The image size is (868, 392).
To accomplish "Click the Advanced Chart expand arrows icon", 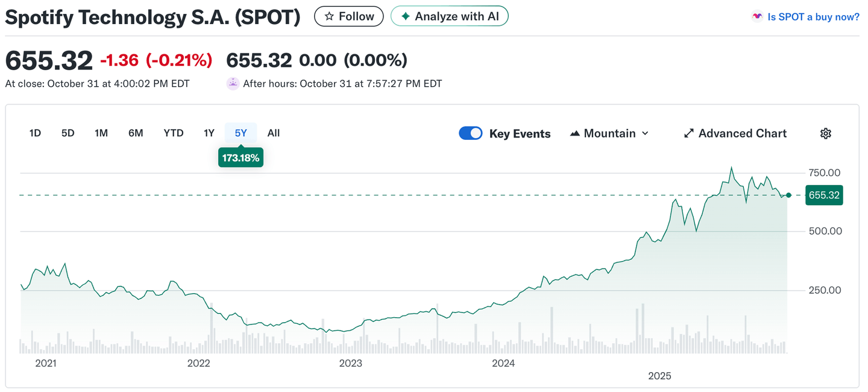I will tap(689, 133).
